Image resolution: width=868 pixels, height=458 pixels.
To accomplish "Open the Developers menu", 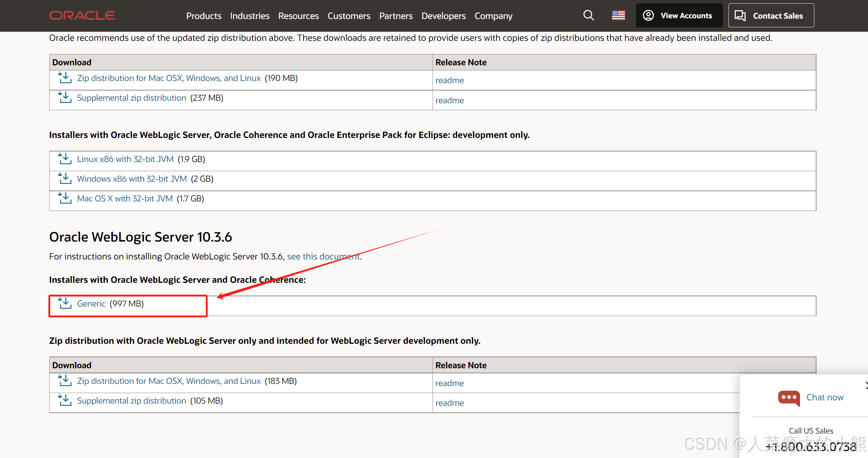I will [x=443, y=16].
